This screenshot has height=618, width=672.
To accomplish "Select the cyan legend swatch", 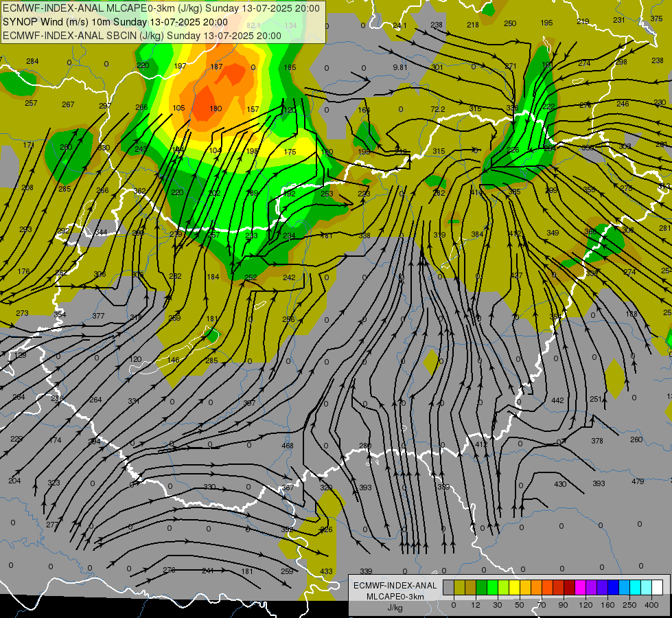I will point(635,587).
